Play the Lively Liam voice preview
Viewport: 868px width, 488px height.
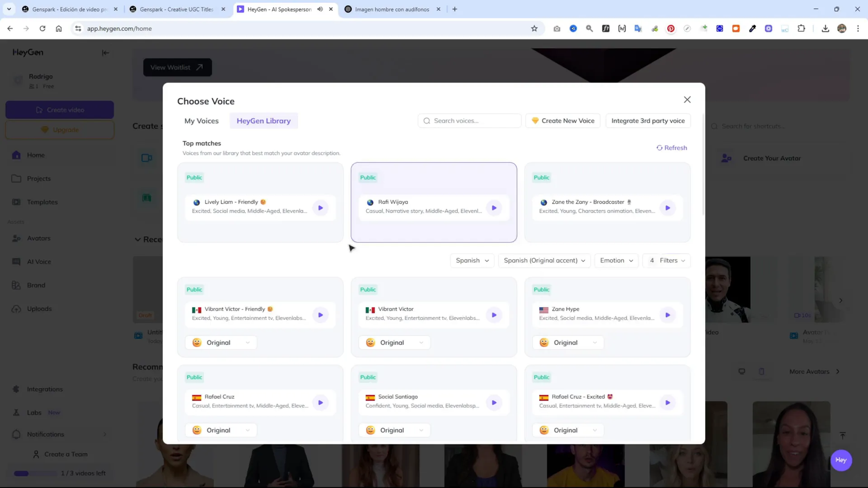321,208
